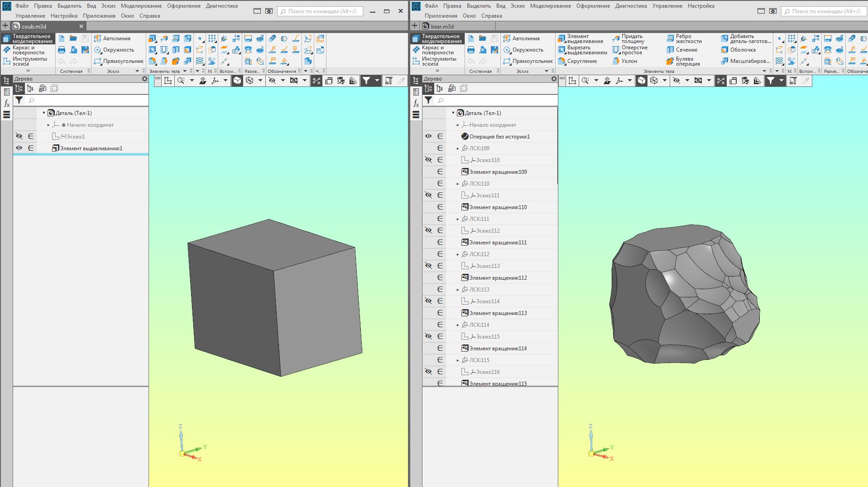Viewport: 868px width, 487px height.
Task: Create new document in coub.m3d window
Action: tap(62, 38)
